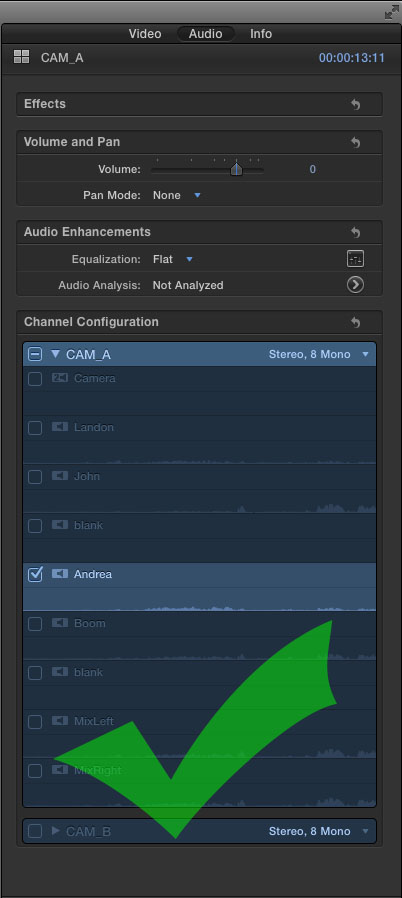Click the mono speaker icon beside Landon

coord(60,427)
